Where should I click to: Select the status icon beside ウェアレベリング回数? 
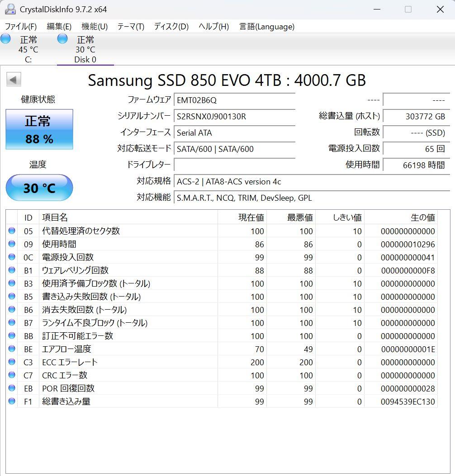coord(11,270)
